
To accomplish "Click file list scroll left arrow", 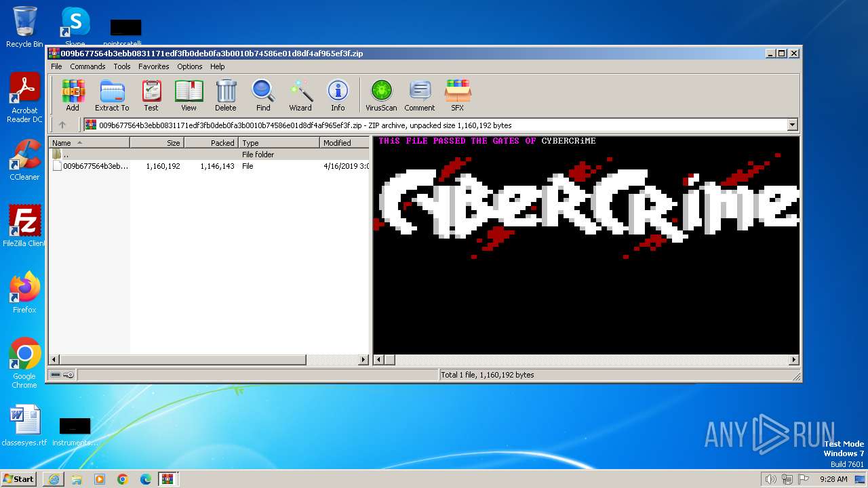I will (x=56, y=360).
